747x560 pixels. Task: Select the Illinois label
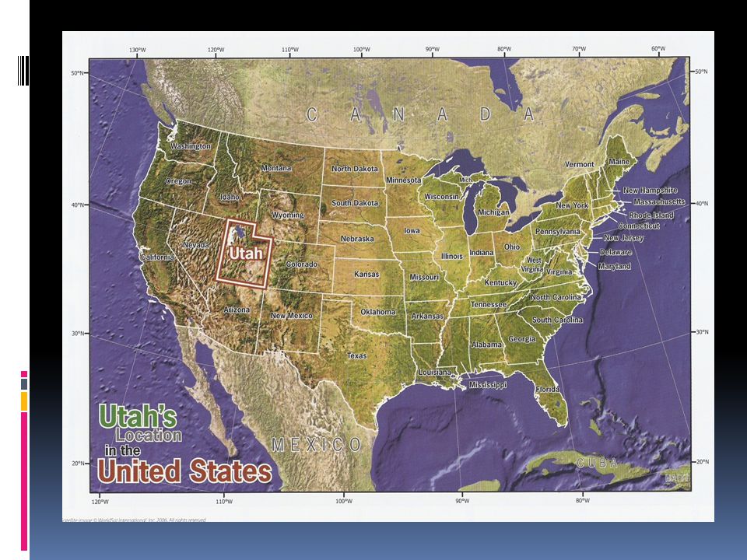point(452,256)
